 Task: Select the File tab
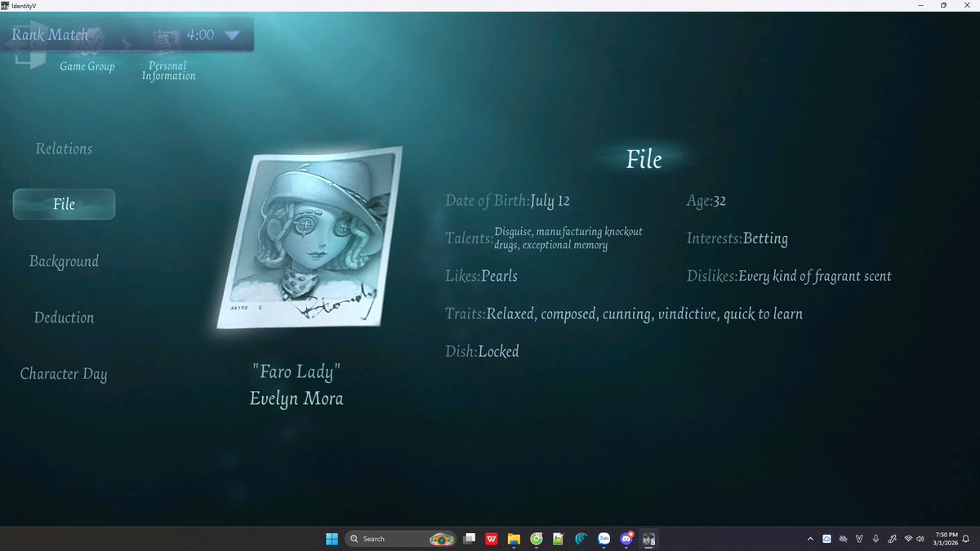click(64, 204)
